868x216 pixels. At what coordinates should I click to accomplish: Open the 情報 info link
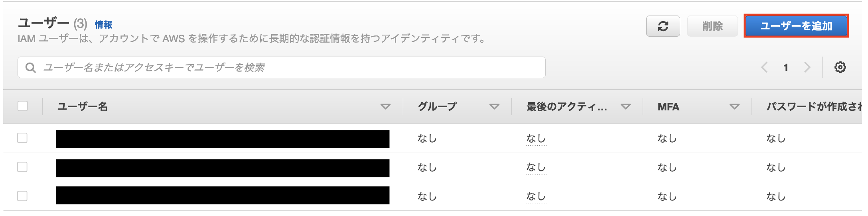click(103, 25)
